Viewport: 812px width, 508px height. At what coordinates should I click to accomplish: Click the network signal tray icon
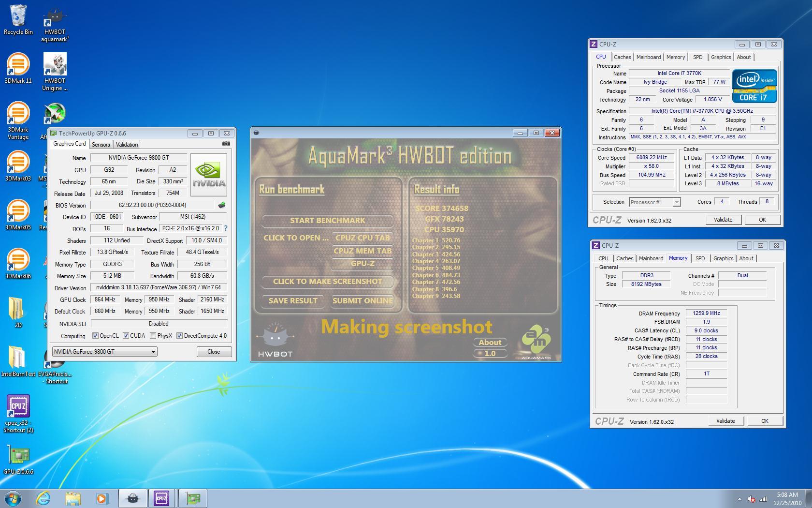point(763,499)
